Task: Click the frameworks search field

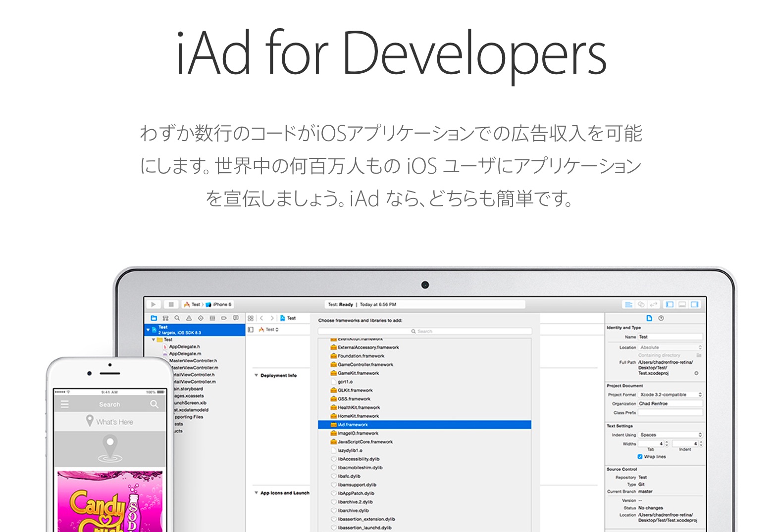Action: 424,331
